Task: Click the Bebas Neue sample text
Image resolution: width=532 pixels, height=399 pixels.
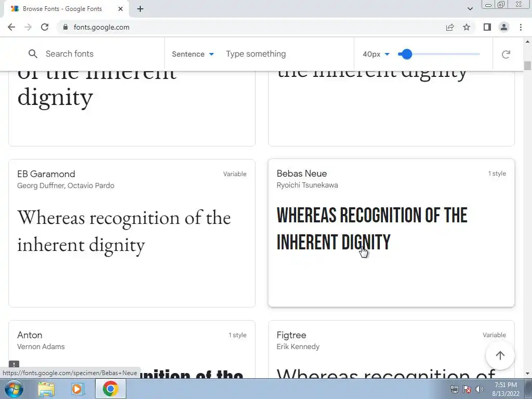Action: click(x=372, y=229)
